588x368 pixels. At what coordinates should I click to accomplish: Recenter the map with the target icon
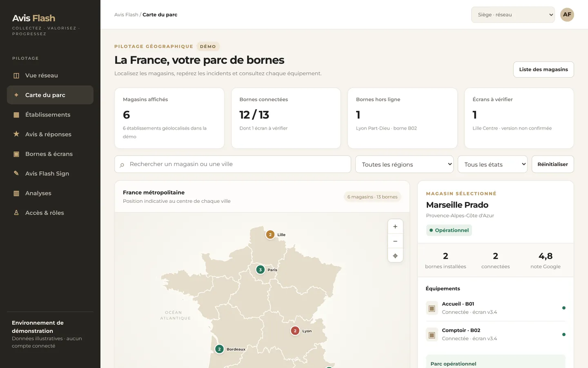point(395,256)
